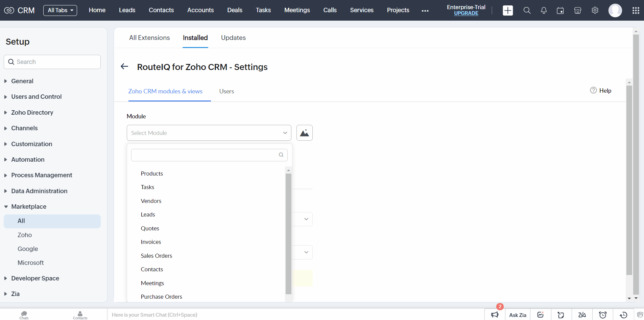Switch to the Users tab
644x320 pixels.
[x=226, y=91]
